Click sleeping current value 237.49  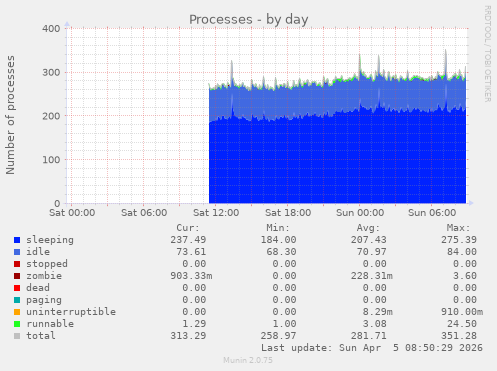point(188,240)
